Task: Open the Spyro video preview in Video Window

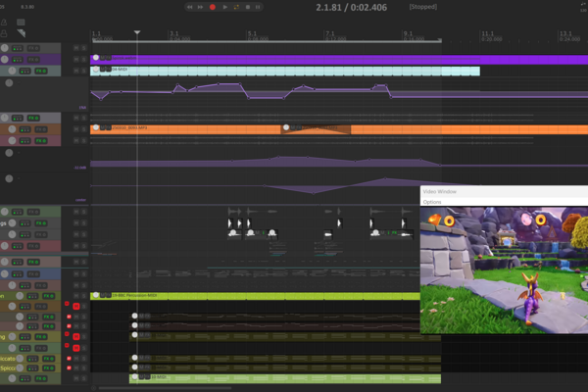Action: pyautogui.click(x=504, y=270)
